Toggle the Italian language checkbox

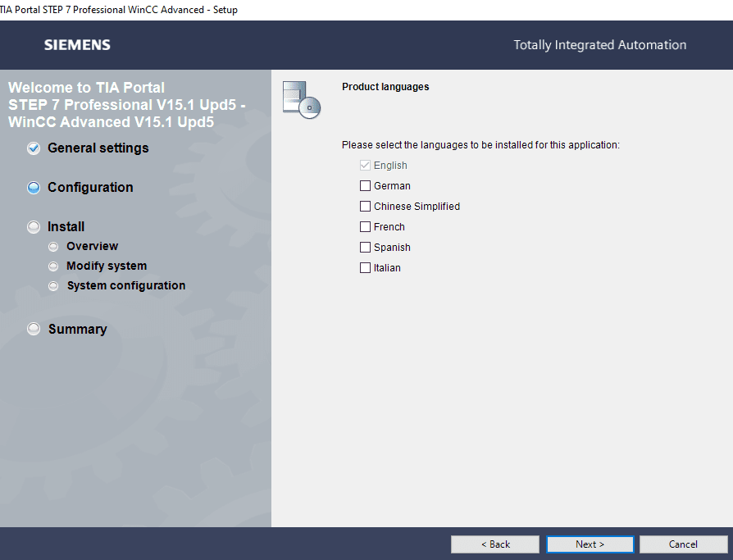(x=365, y=268)
